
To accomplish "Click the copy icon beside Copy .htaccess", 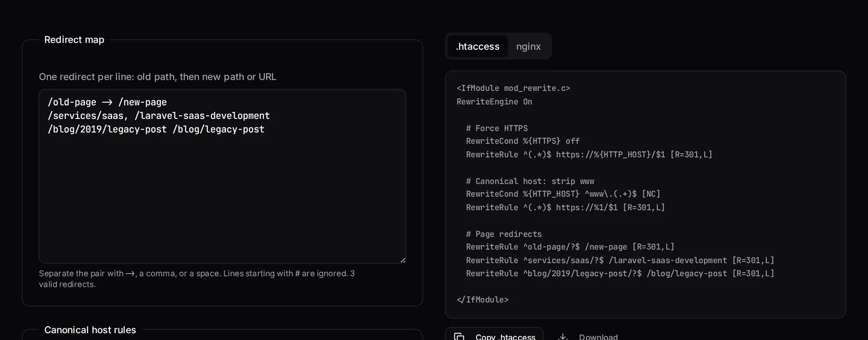I will point(459,336).
